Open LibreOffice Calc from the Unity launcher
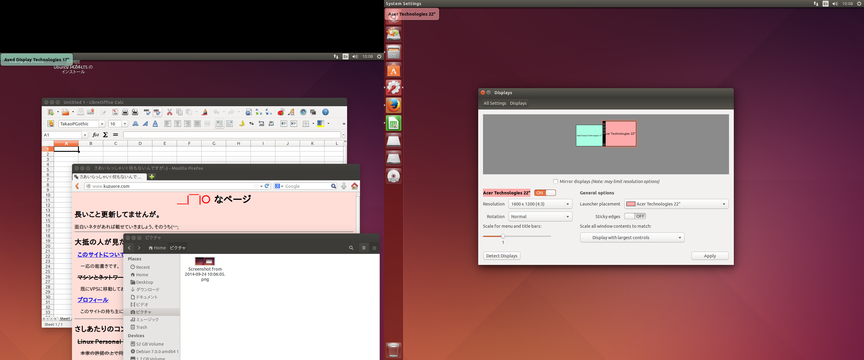Screen dimensions: 864x360 click(x=393, y=122)
